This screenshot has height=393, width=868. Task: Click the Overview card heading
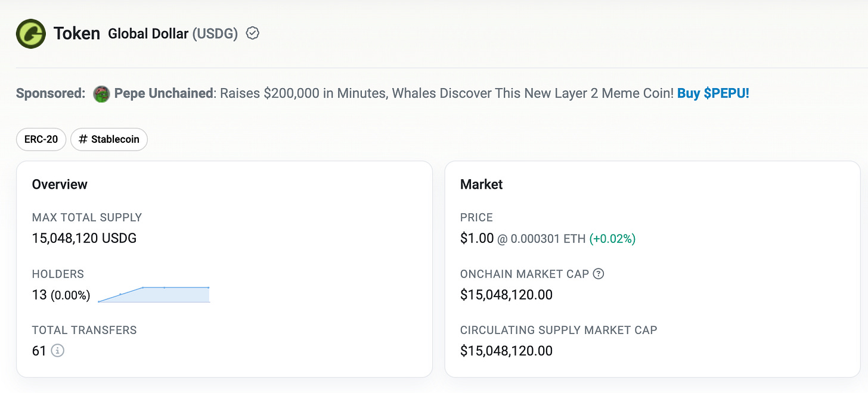coord(60,185)
